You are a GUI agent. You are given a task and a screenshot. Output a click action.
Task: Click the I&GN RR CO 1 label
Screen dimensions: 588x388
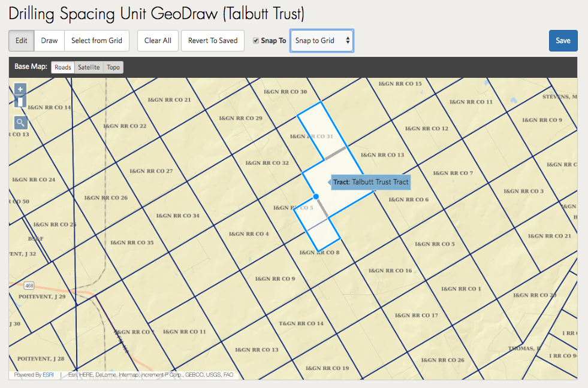(461, 289)
